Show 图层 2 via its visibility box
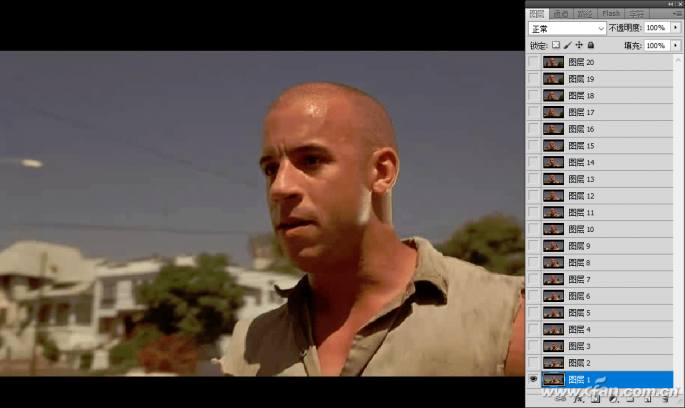This screenshot has width=685, height=408. 533,363
